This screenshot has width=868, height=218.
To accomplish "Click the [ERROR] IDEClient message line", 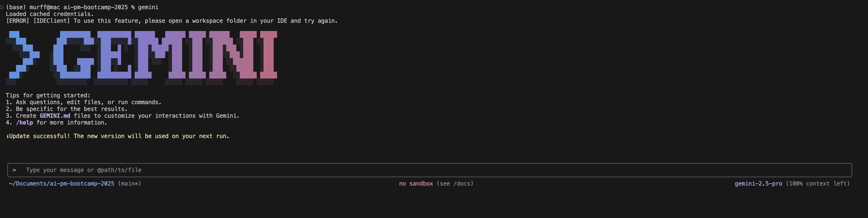I will click(172, 21).
